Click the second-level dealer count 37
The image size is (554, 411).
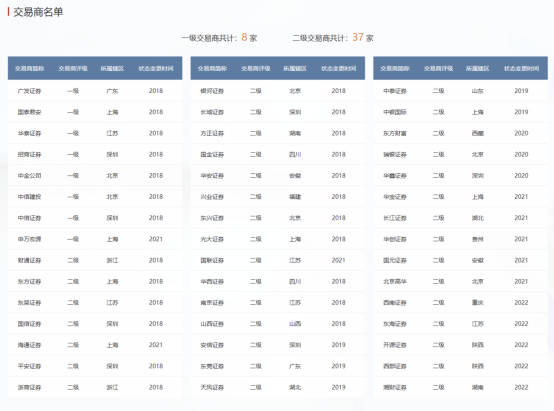(x=358, y=37)
